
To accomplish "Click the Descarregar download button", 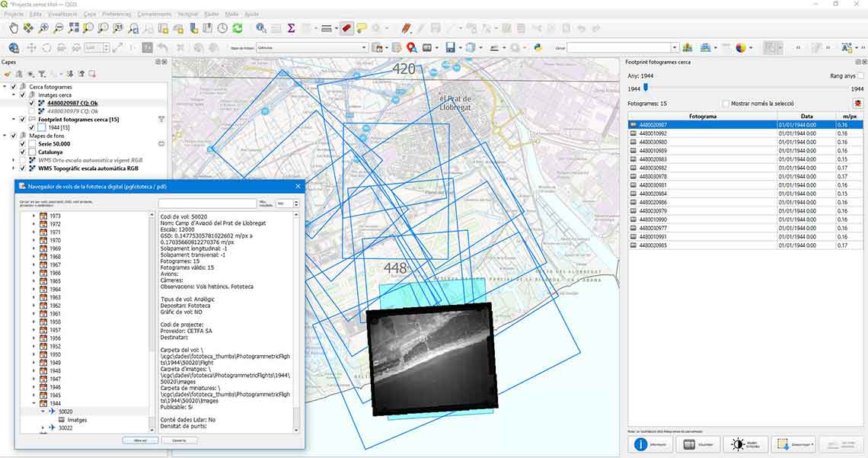I will coord(793,444).
